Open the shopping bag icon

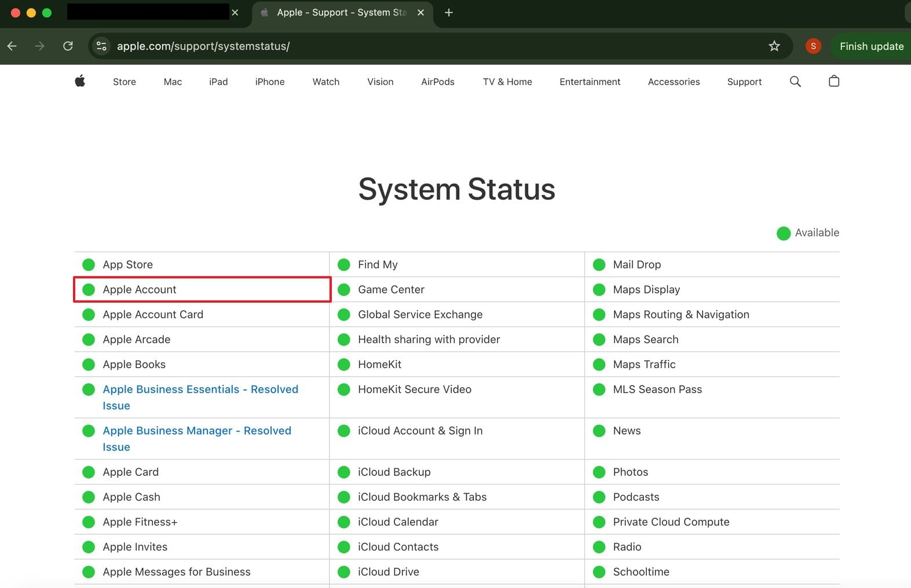pyautogui.click(x=833, y=82)
